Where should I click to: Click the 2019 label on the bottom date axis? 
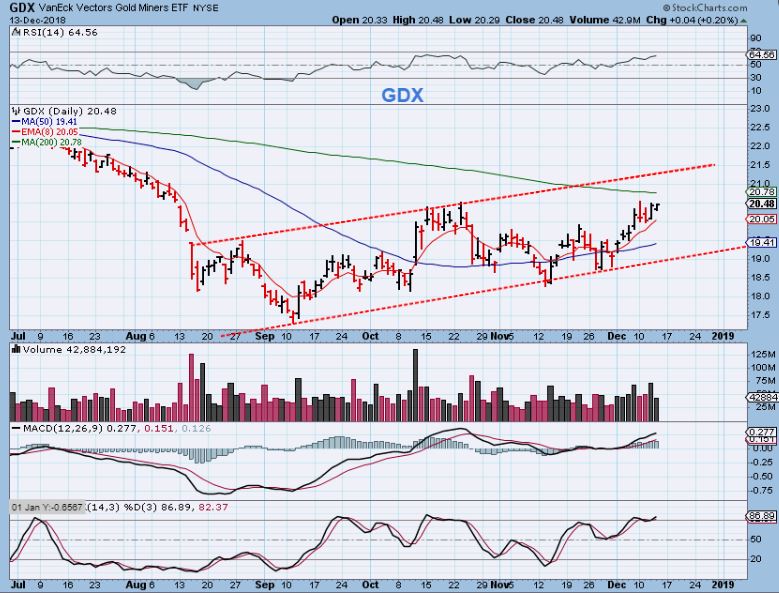[723, 585]
